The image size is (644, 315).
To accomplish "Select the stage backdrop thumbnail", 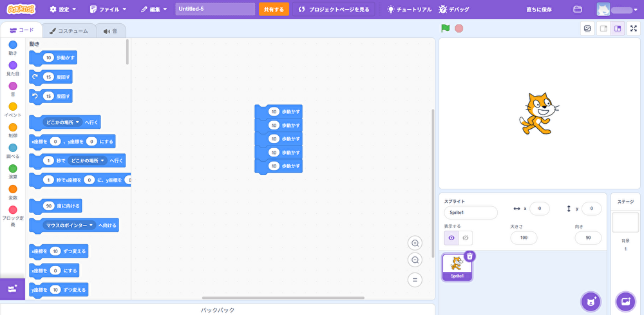I will [625, 222].
